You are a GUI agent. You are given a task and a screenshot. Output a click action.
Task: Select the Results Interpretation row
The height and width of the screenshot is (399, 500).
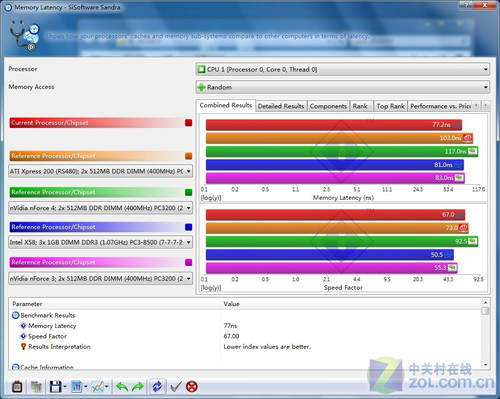pyautogui.click(x=247, y=347)
